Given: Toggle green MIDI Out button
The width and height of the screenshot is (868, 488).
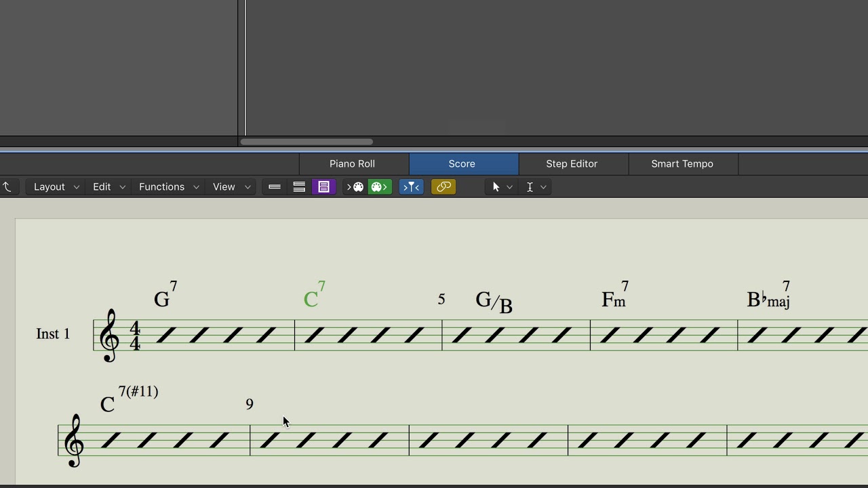Looking at the screenshot, I should point(380,187).
